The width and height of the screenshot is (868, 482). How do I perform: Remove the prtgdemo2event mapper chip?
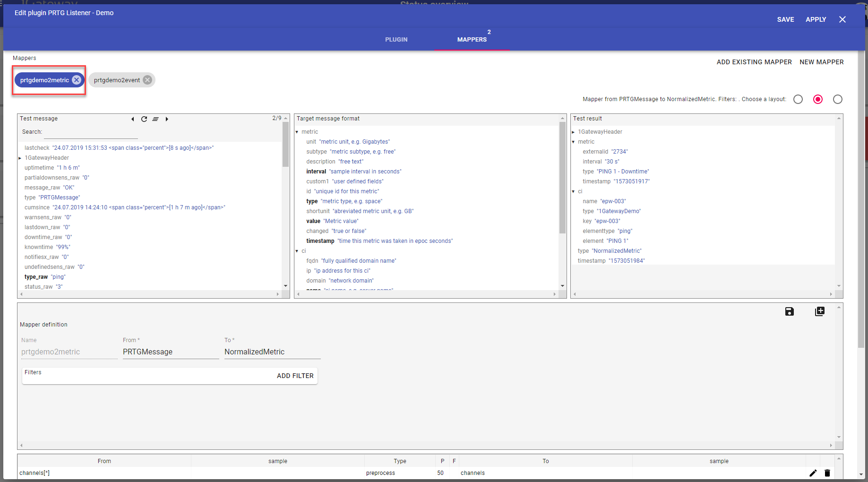click(147, 80)
